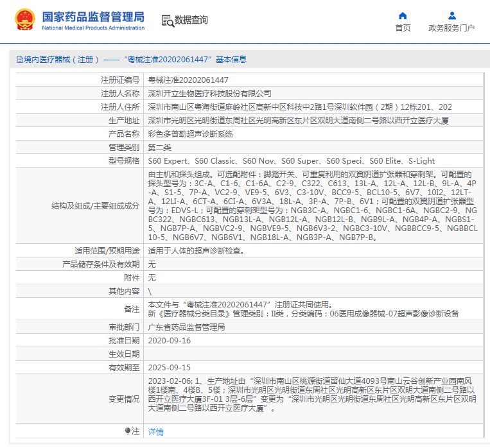Viewport: 490px width, 448px height.
Task: Click the 生产地址 label
Action: tap(124, 121)
